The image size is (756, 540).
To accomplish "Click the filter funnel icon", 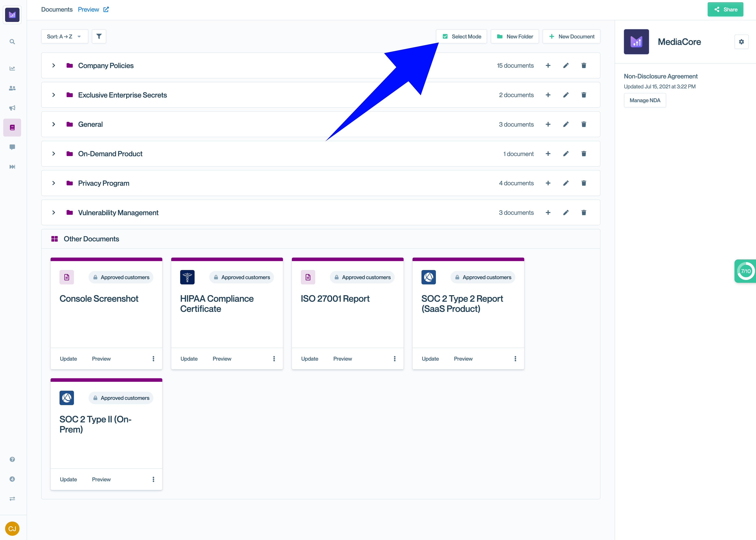I will [x=99, y=37].
